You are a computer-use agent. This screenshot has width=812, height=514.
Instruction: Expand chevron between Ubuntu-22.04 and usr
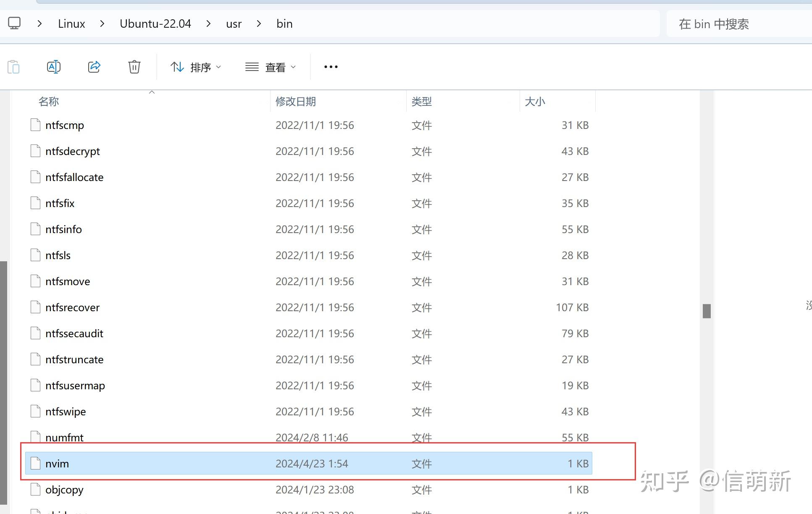[x=208, y=24]
